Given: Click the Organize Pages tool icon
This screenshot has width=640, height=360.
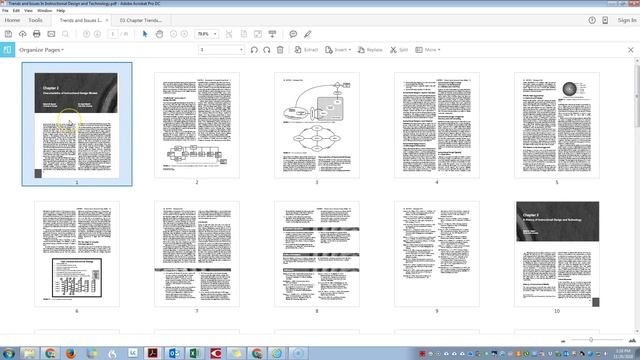Looking at the screenshot, I should (7, 50).
